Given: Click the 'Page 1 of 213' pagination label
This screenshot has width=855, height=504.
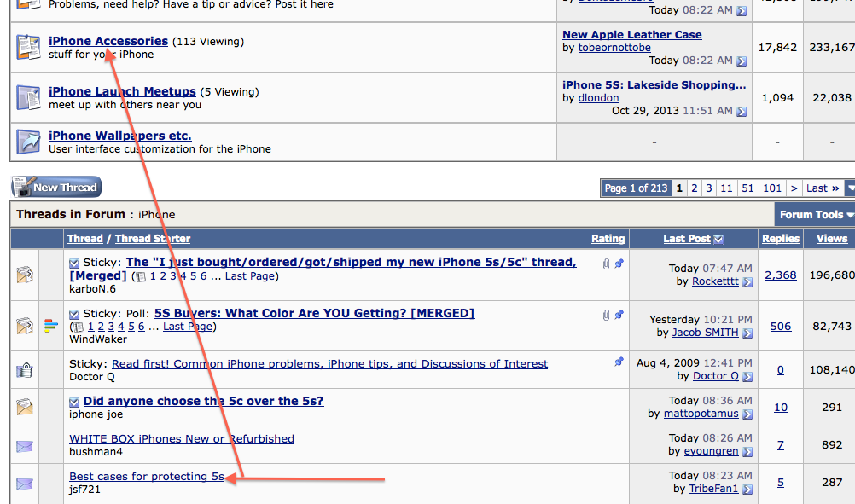Looking at the screenshot, I should 636,188.
